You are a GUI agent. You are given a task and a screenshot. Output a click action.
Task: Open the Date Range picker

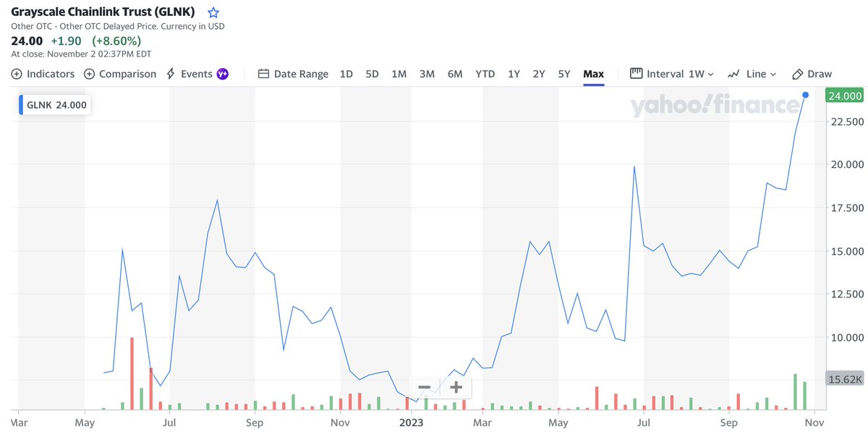pos(293,74)
